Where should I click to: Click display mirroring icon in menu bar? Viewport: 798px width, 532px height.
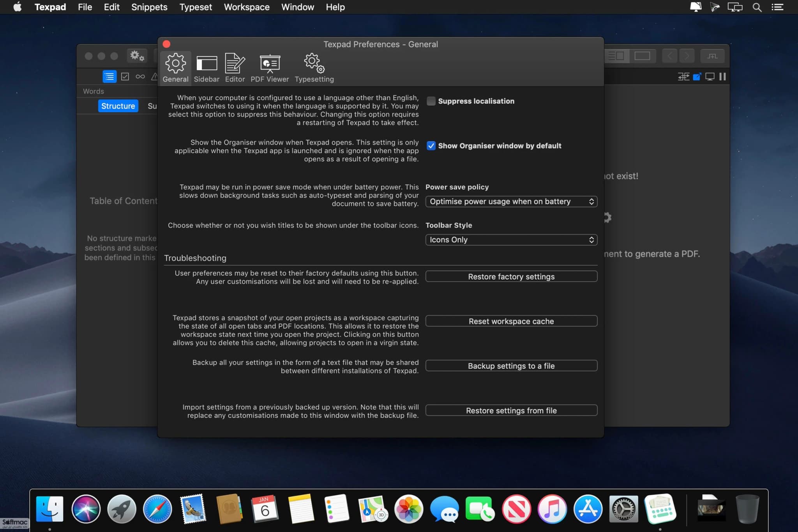coord(735,7)
